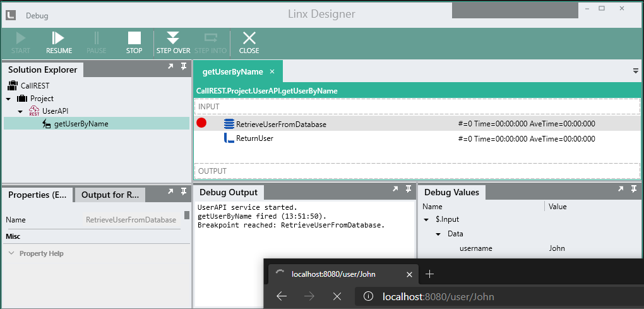The height and width of the screenshot is (309, 644).
Task: Select the RetrieveUserFromDatabase function row
Action: pos(417,123)
